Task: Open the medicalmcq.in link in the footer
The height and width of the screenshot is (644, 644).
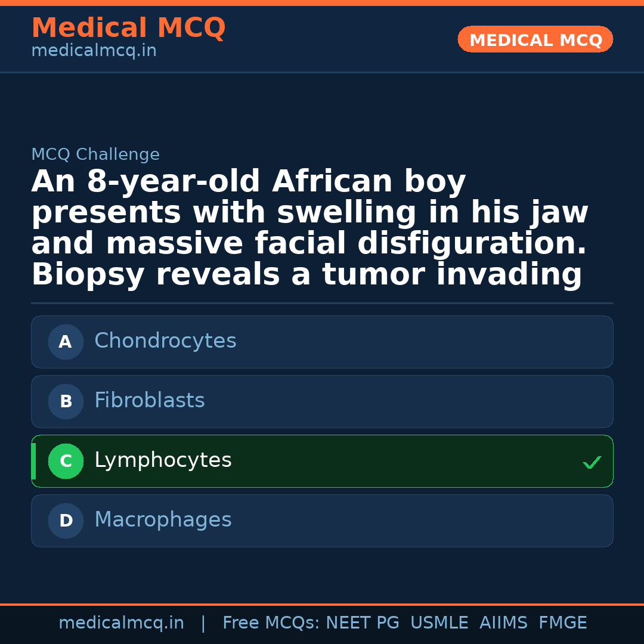Action: tap(121, 623)
